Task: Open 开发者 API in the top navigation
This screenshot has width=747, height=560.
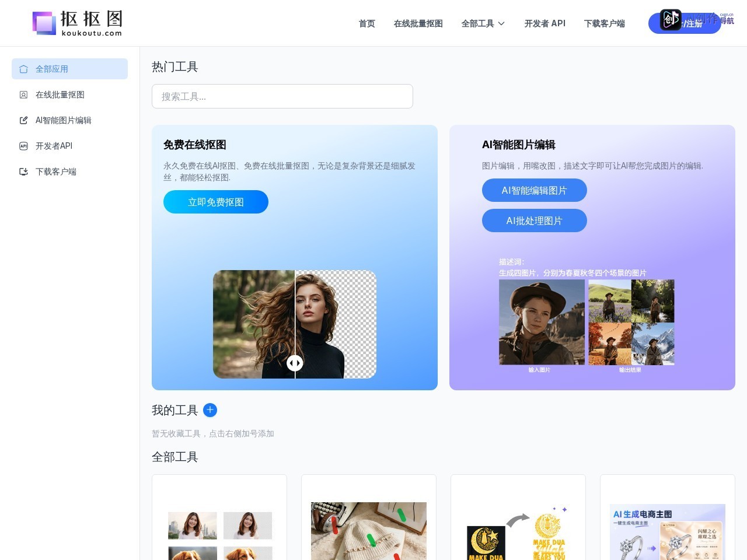Action: [545, 23]
